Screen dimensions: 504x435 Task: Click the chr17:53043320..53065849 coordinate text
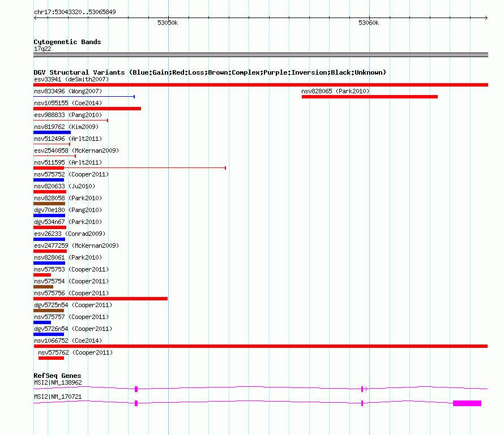tap(75, 12)
